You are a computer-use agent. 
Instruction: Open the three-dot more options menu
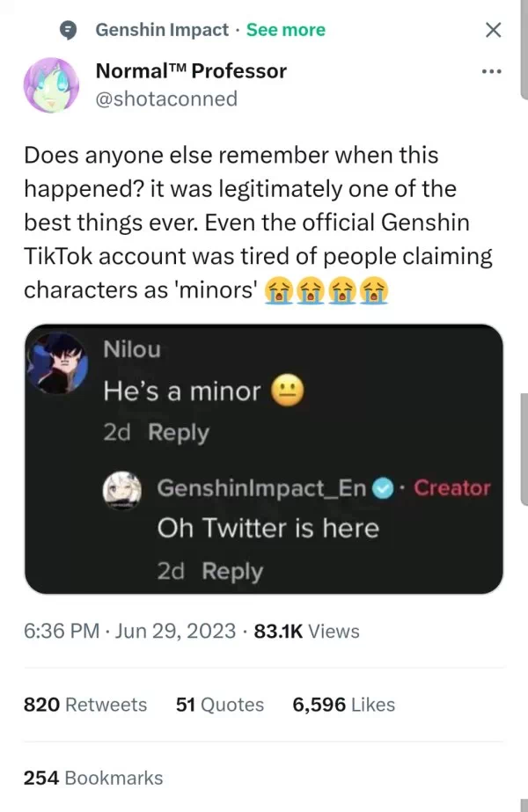tap(493, 70)
